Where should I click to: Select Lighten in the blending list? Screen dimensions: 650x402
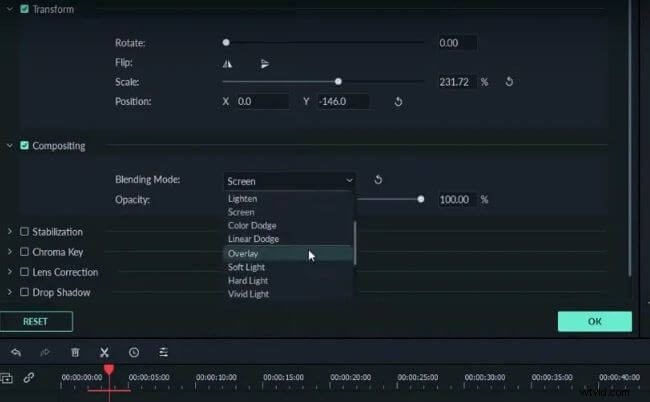click(288, 199)
